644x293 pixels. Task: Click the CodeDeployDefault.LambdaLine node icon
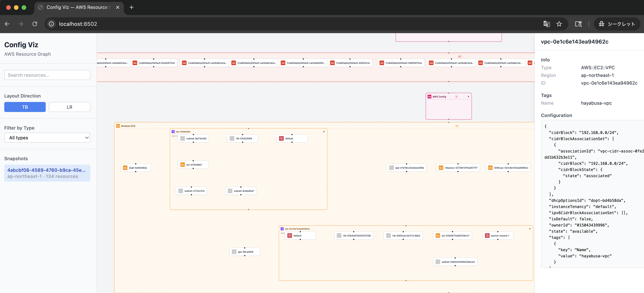(481, 63)
